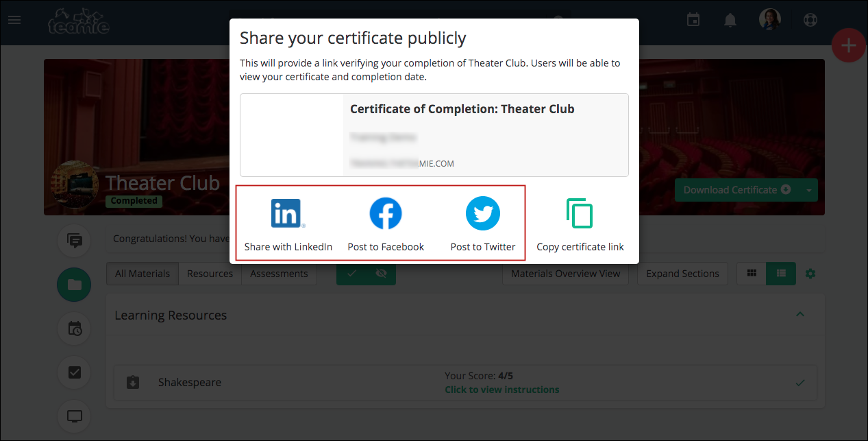Open posts chat icon in sidebar
Viewport: 868px width, 441px height.
click(x=74, y=241)
